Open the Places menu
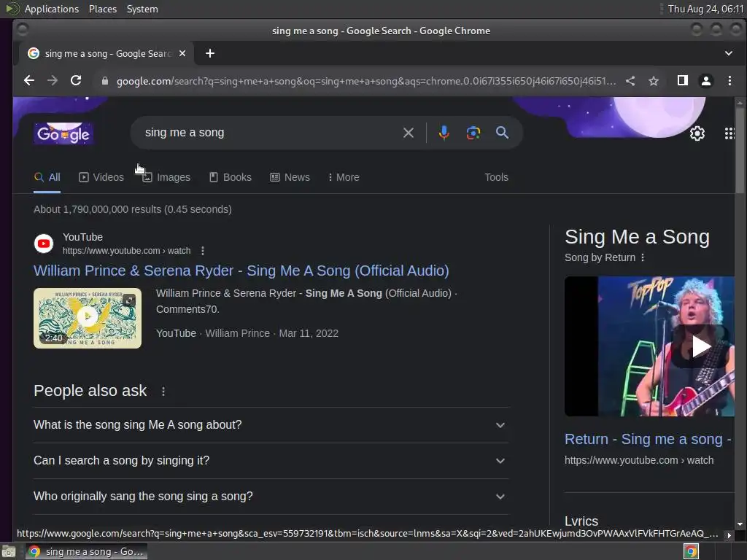This screenshot has width=747, height=560. tap(102, 9)
